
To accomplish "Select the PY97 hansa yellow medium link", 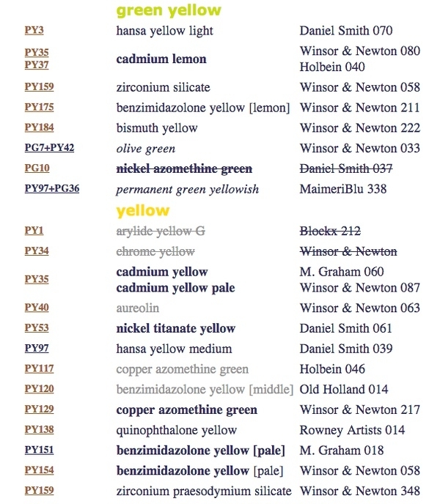I will click(37, 349).
